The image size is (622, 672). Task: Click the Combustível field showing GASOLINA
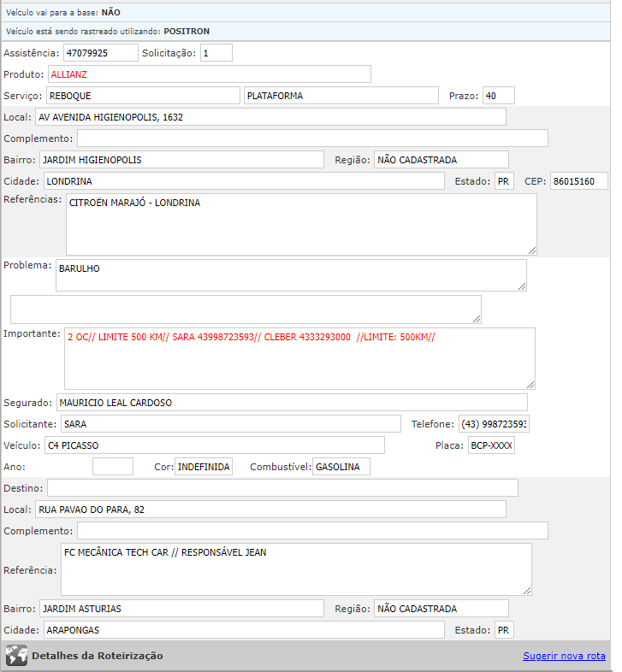(x=341, y=467)
